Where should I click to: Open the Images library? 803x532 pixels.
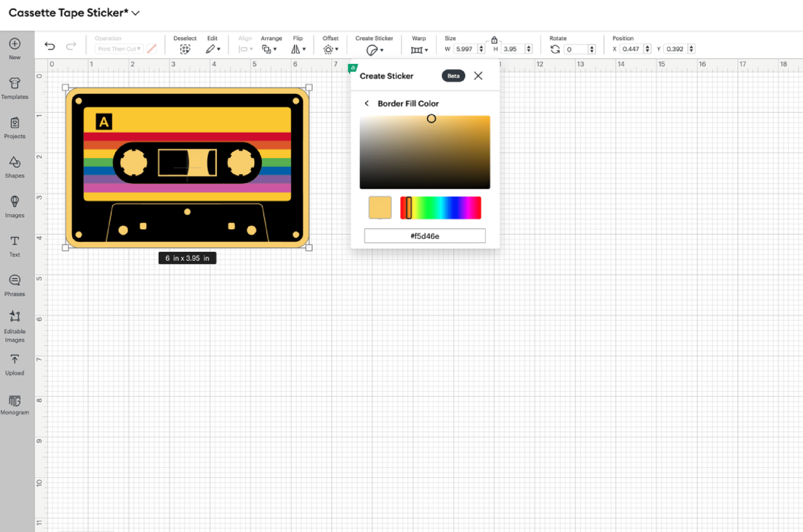click(15, 202)
